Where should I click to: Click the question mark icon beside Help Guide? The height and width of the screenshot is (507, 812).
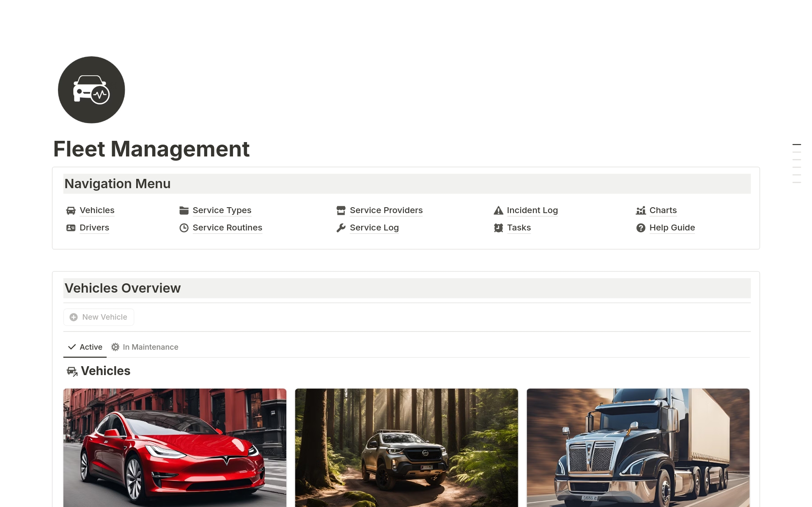pos(641,227)
